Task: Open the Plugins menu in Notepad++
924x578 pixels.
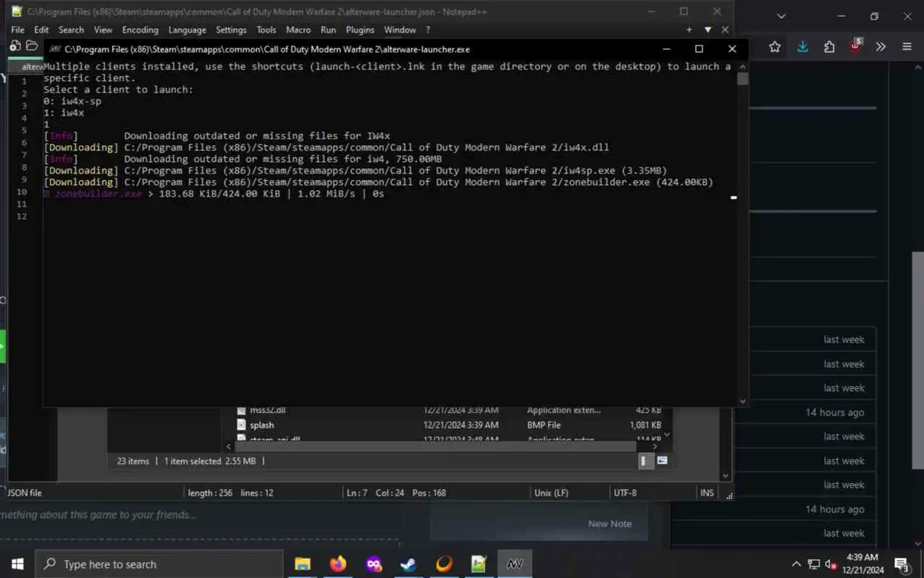Action: [x=360, y=30]
